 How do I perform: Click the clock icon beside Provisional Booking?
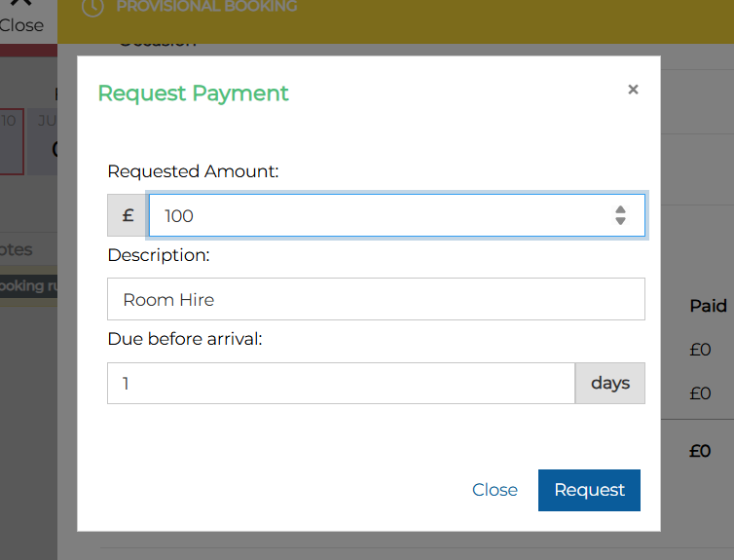tap(92, 8)
